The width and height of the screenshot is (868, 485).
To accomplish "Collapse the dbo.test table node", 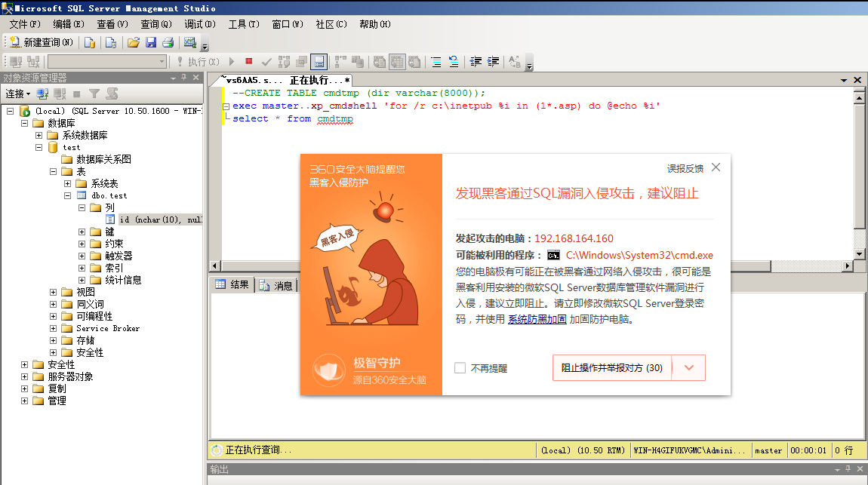I will [67, 196].
